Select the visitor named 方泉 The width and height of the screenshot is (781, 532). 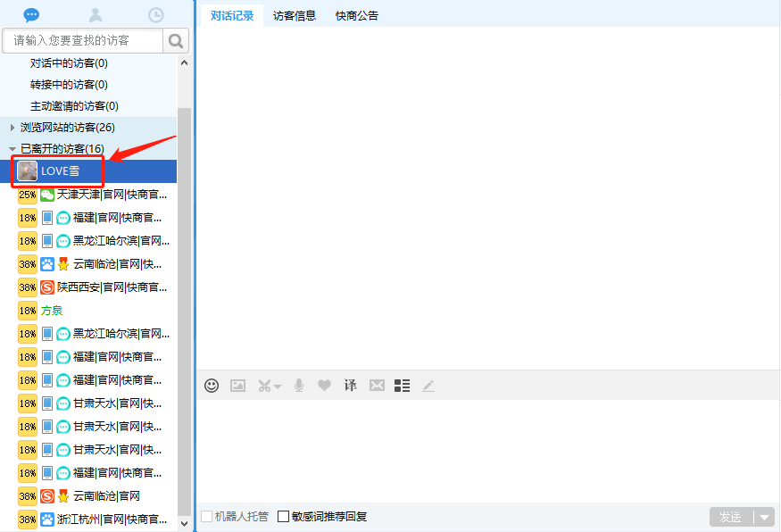click(52, 311)
